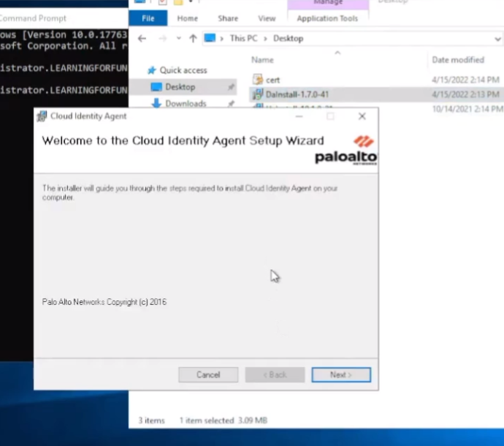
Task: Open the View ribbon tab
Action: pos(267,18)
